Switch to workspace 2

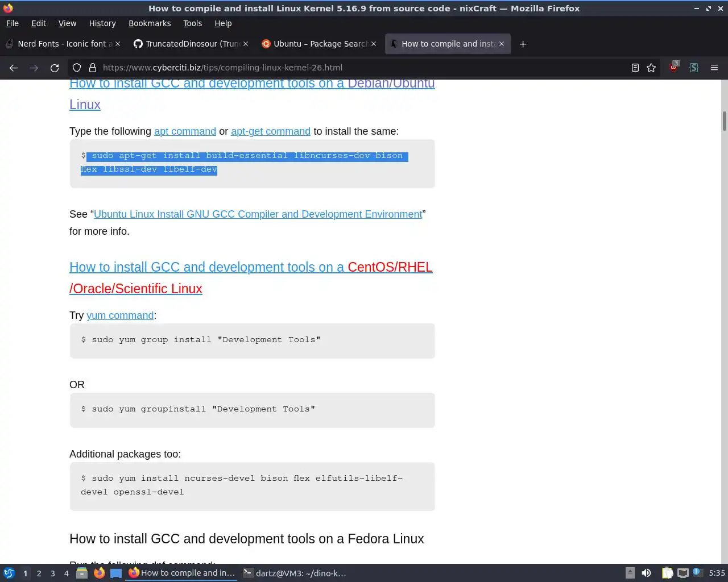tap(39, 573)
